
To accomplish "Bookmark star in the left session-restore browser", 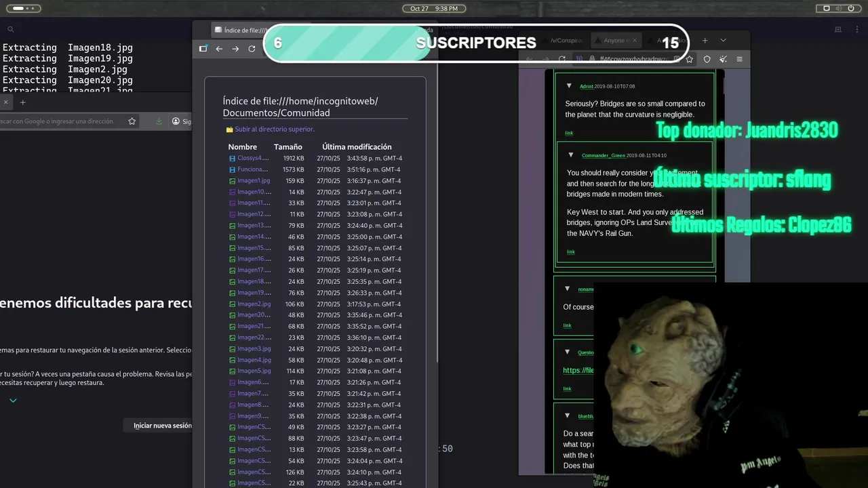I will [x=132, y=121].
